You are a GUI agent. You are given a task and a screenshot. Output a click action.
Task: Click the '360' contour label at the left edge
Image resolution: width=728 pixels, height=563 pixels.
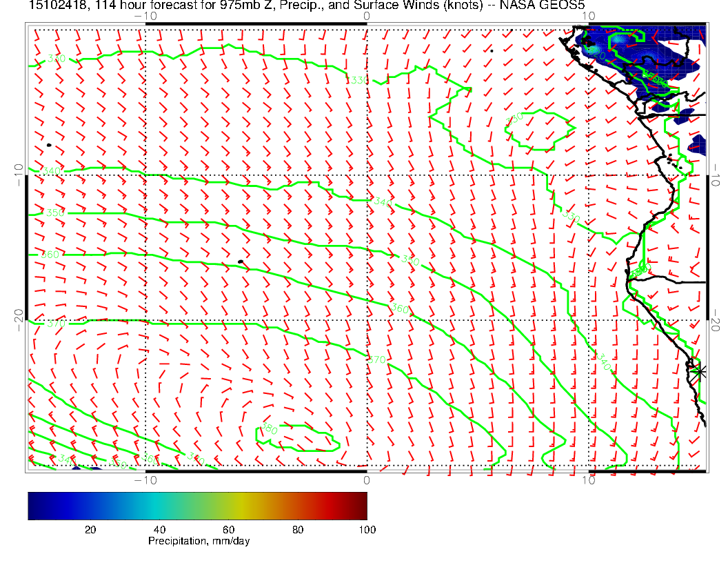tap(50, 255)
